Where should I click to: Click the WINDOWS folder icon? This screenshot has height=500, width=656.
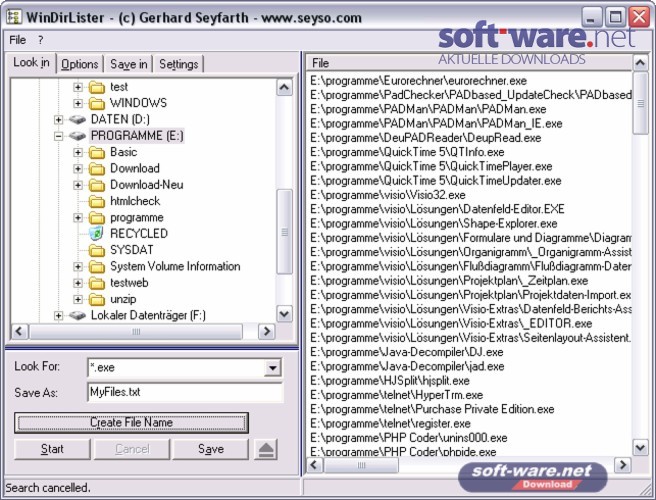(x=97, y=103)
